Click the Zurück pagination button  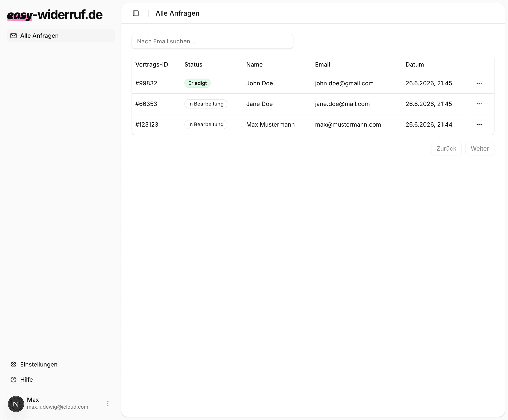coord(446,149)
